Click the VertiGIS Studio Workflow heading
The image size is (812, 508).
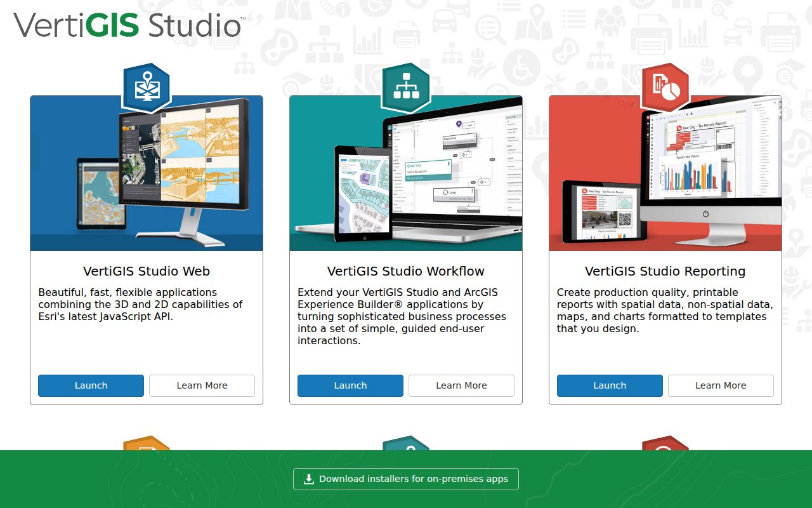point(406,271)
